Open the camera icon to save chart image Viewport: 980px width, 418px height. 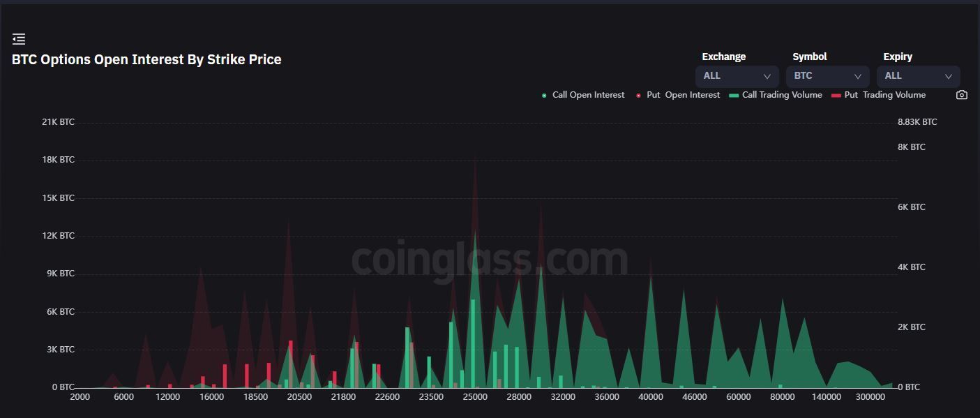tap(961, 94)
